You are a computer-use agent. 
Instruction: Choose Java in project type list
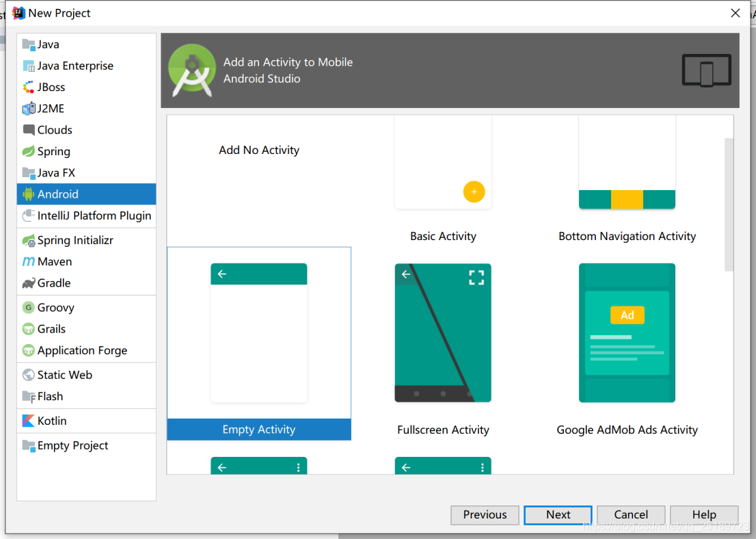(86, 44)
